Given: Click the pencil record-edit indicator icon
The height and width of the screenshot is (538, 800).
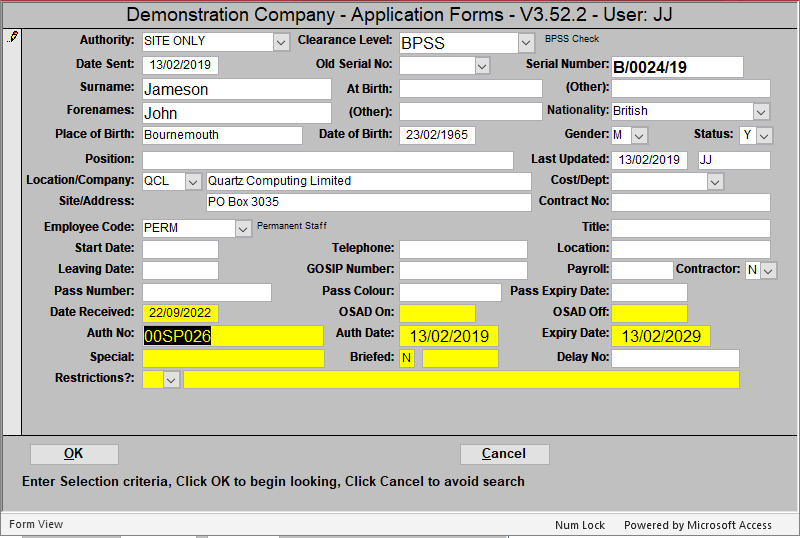Looking at the screenshot, I should click(x=12, y=37).
